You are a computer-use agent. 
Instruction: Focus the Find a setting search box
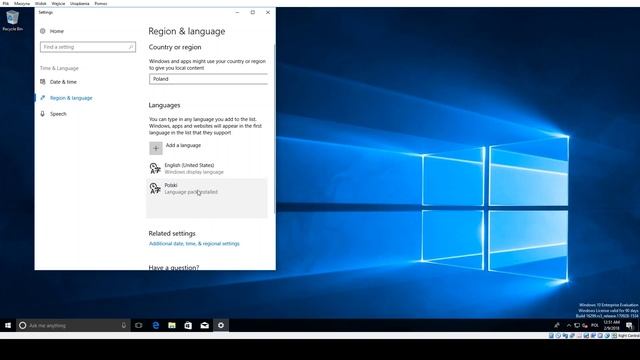pos(88,47)
